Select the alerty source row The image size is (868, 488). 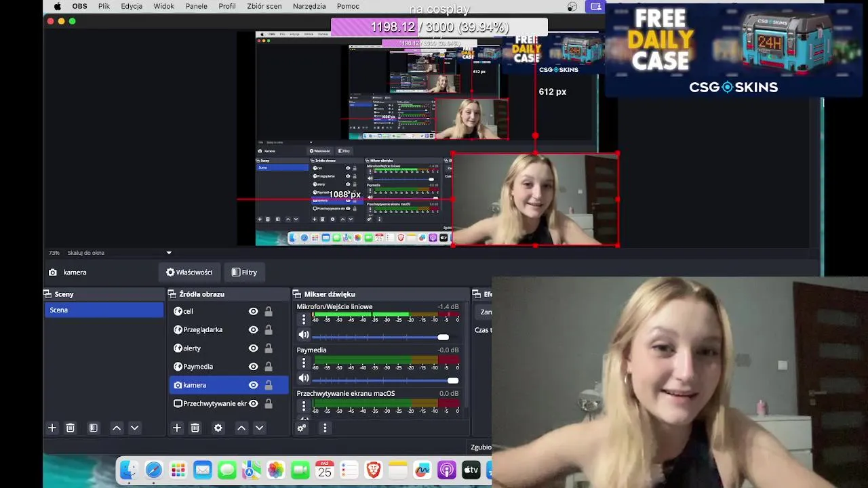click(x=229, y=348)
